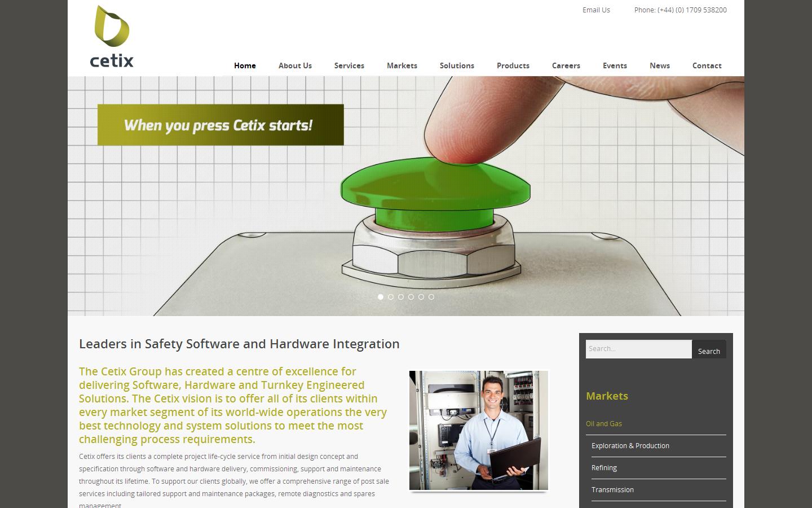Open the About Us page
This screenshot has width=812, height=508.
click(295, 65)
